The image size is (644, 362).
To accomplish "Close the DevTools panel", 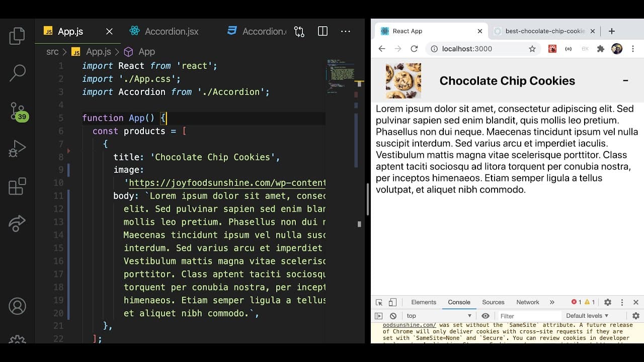I will pyautogui.click(x=636, y=302).
